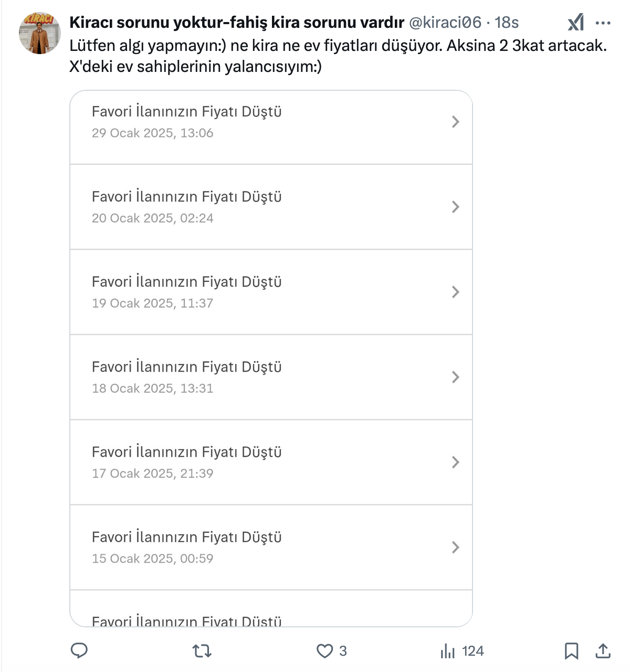Expand the 18 Ocak 2025 notification chevron
This screenshot has width=630, height=672.
tap(455, 377)
